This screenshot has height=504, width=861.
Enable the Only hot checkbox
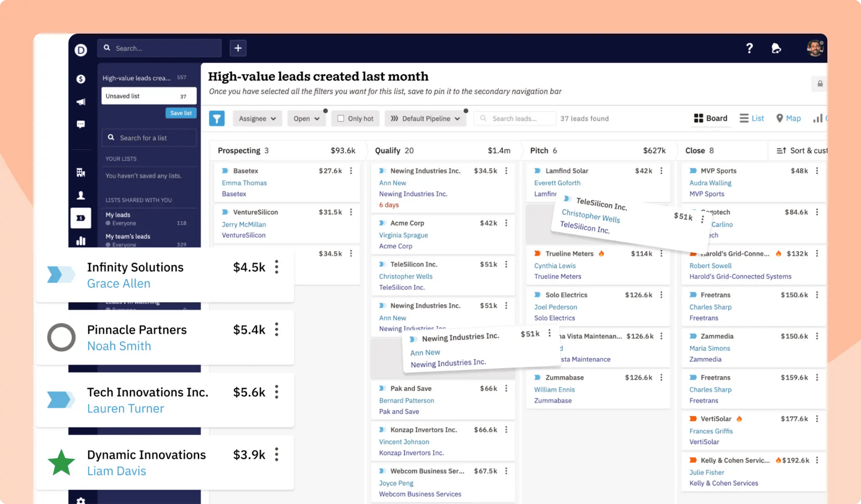pos(341,118)
